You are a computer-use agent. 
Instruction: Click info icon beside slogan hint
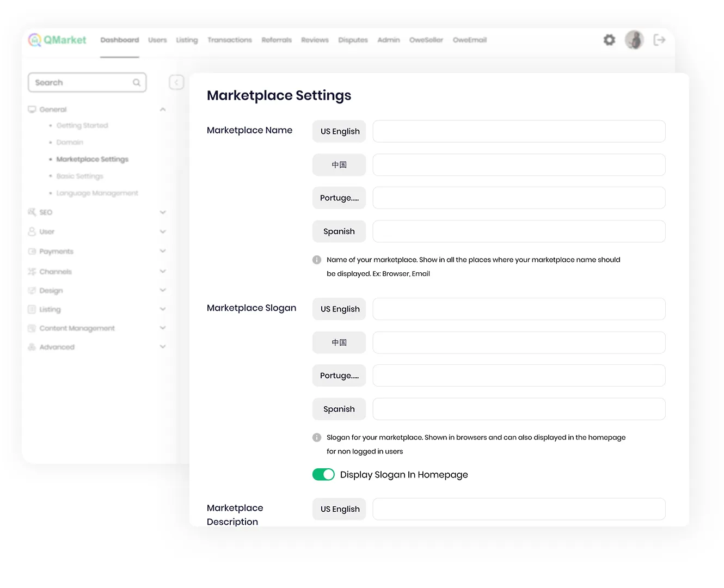pos(317,437)
